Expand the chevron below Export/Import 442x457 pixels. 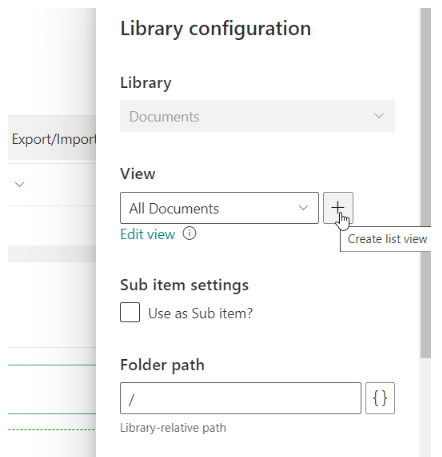coord(20,184)
